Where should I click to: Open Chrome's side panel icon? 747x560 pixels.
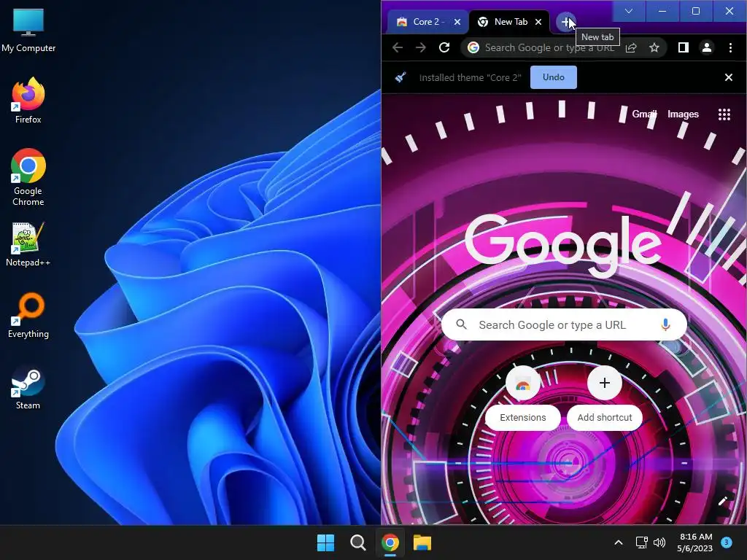[683, 47]
